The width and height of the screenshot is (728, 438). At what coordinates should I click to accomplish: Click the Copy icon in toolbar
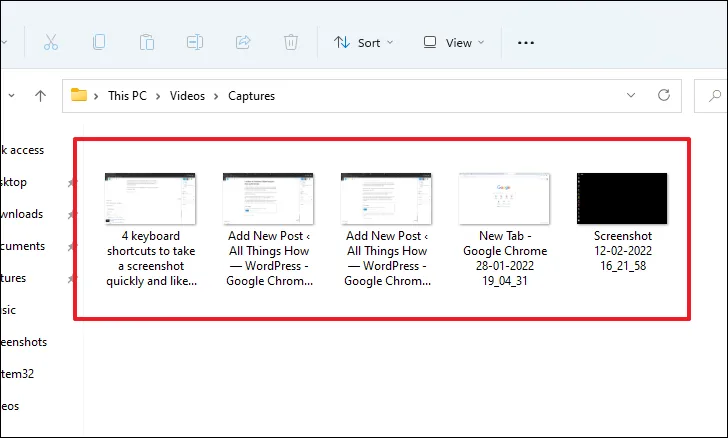99,42
